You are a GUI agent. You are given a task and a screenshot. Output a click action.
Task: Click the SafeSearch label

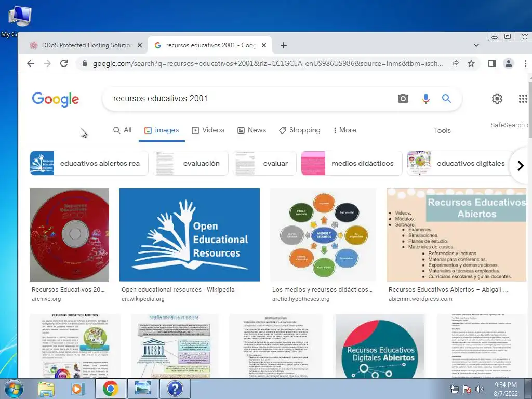509,125
